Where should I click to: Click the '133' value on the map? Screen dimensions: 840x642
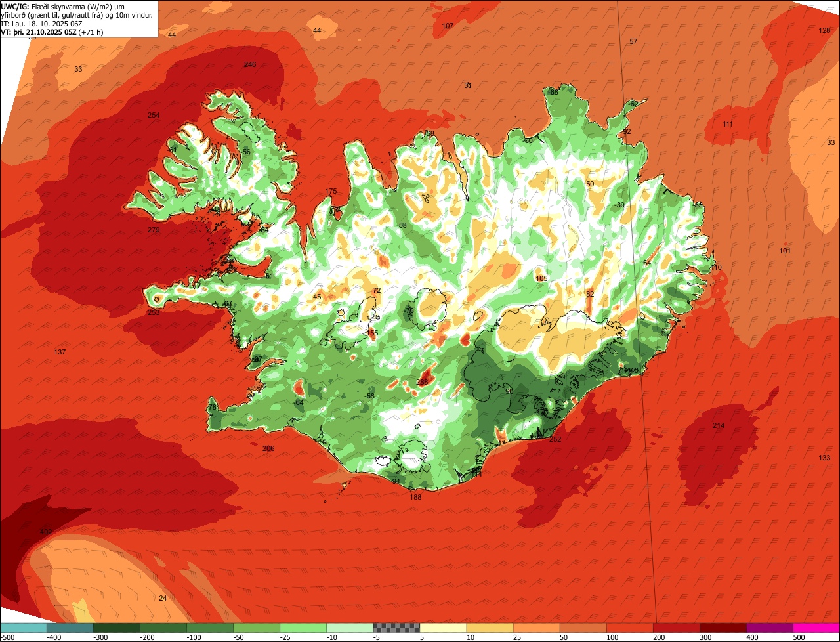(x=825, y=458)
